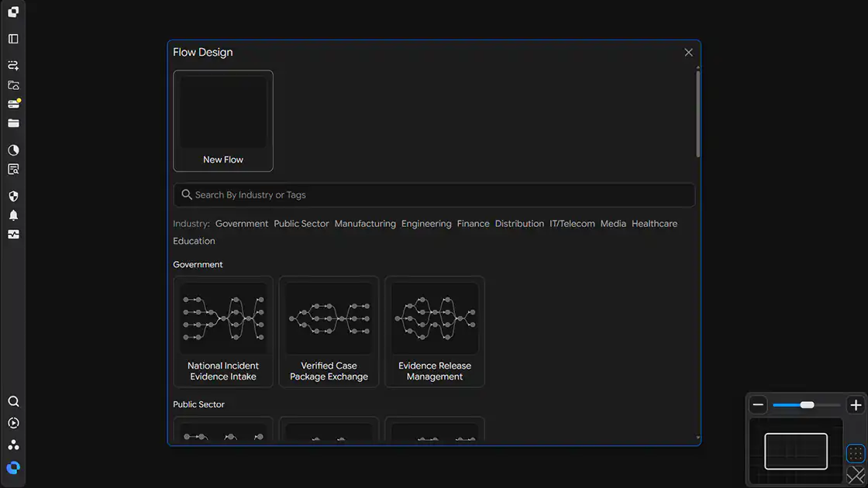
Task: Click the "Industry:" label text
Action: (191, 224)
